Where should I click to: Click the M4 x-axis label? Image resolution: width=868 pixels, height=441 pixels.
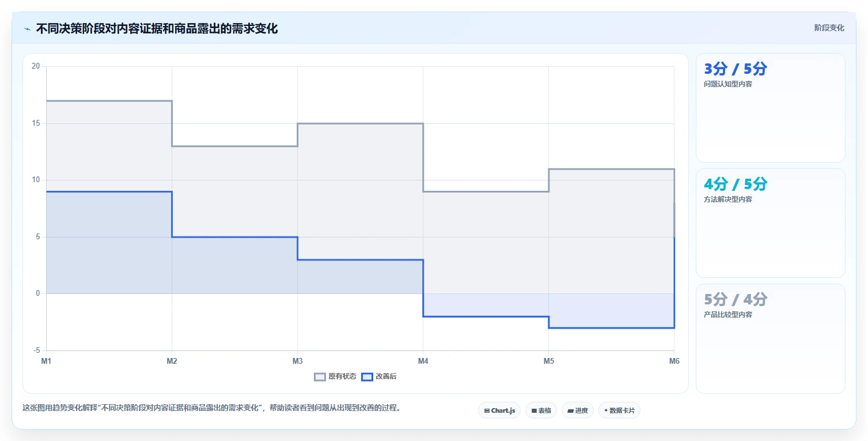[423, 361]
